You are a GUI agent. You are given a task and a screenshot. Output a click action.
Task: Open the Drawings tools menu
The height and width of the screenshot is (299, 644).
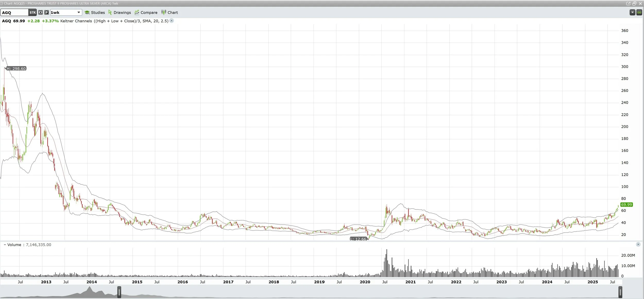click(x=120, y=12)
